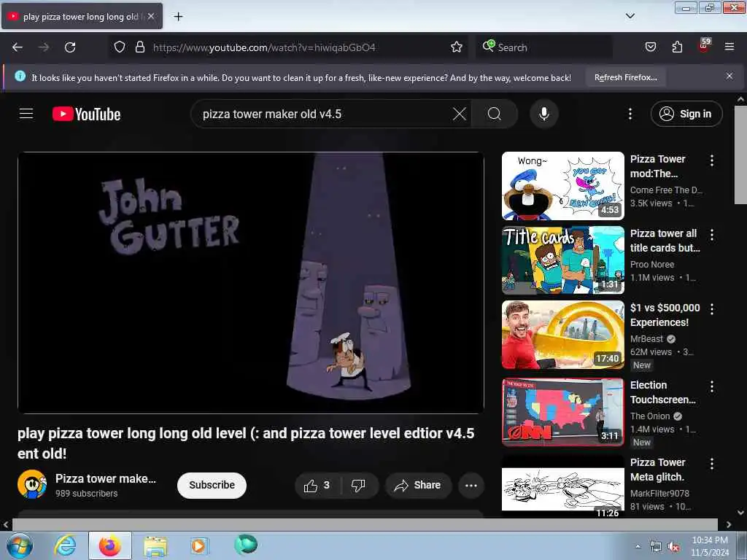
Task: Open options menu for Meta glitch video
Action: coord(712,463)
